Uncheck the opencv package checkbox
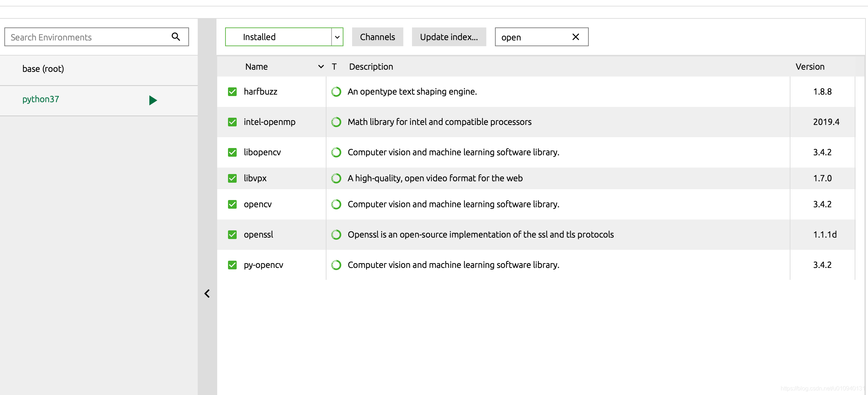Viewport: 868px width, 395px height. (232, 204)
